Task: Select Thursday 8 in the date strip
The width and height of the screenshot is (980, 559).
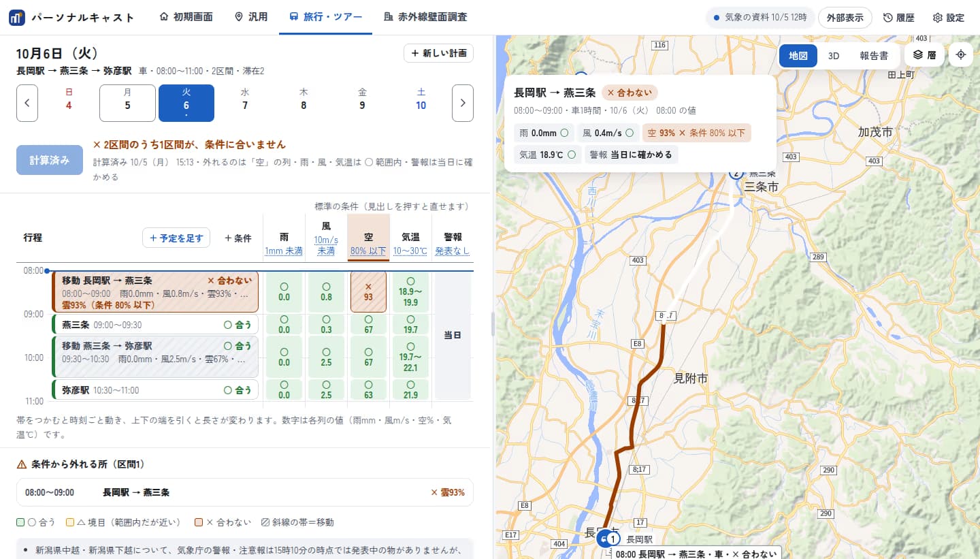Action: pyautogui.click(x=304, y=103)
